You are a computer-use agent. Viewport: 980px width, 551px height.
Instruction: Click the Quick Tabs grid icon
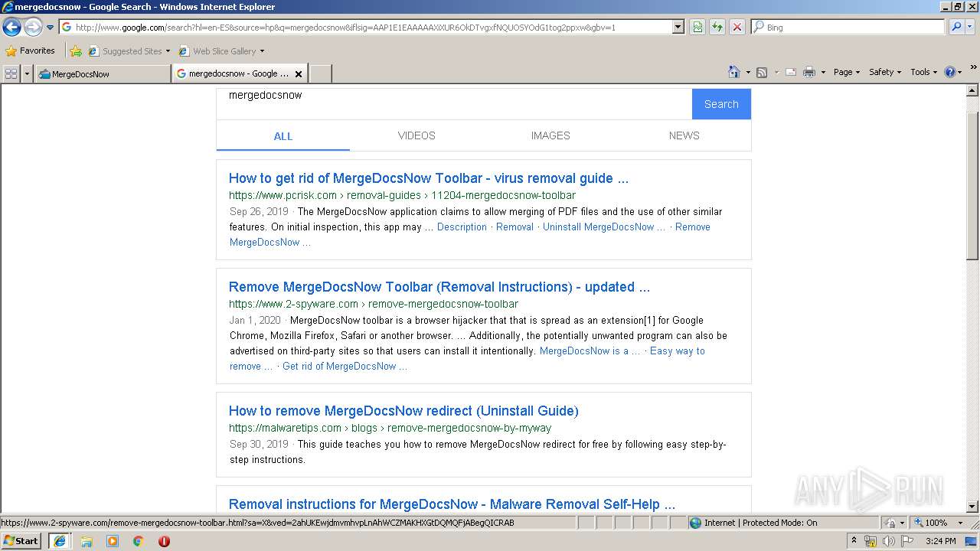[x=11, y=73]
